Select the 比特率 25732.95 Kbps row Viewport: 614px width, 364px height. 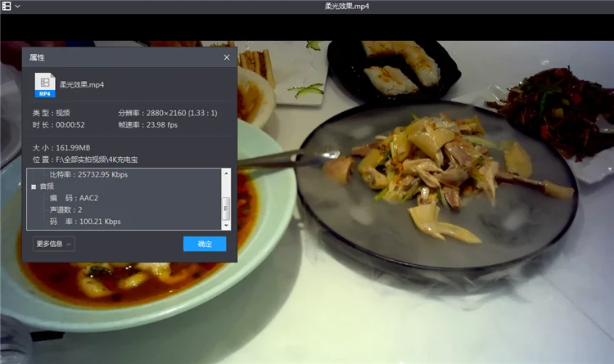point(88,174)
